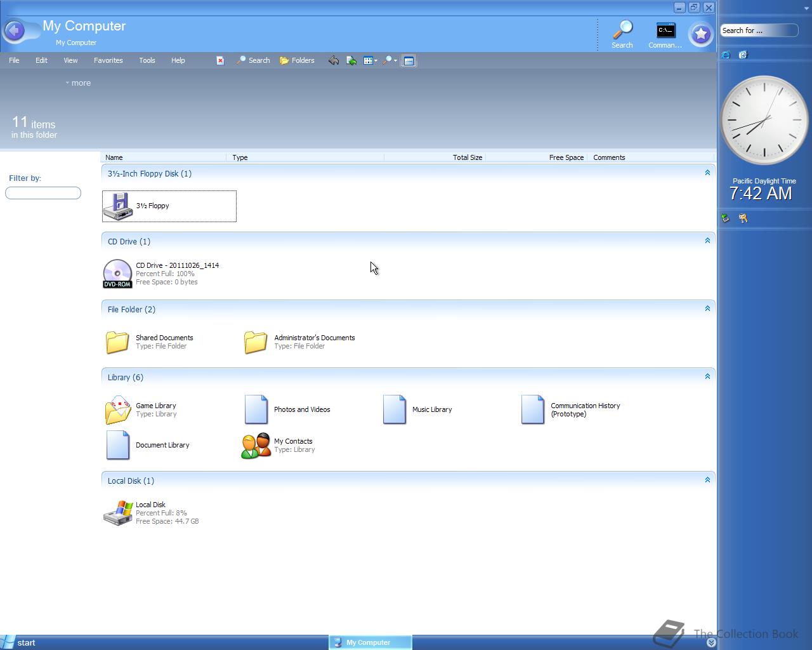Click the My Contacts library icon

point(256,446)
